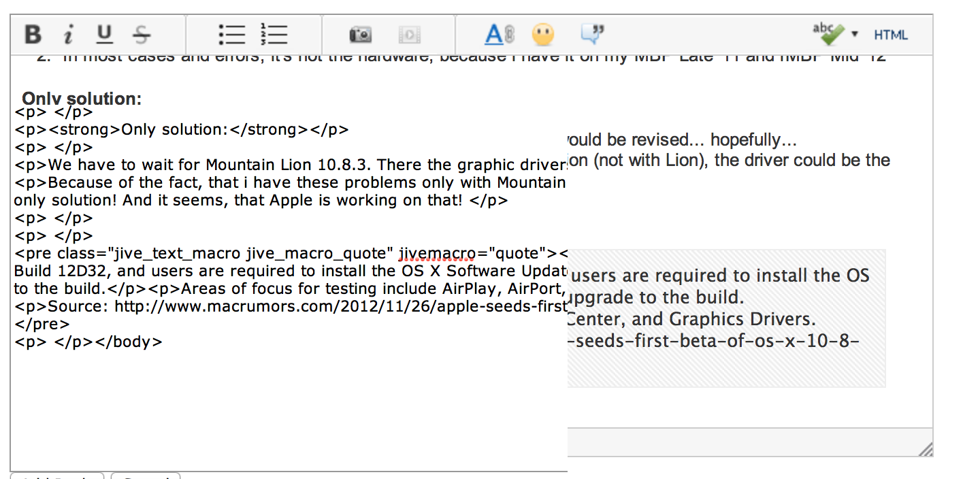Expand the spell check dropdown arrow
980x479 pixels.
(x=855, y=33)
